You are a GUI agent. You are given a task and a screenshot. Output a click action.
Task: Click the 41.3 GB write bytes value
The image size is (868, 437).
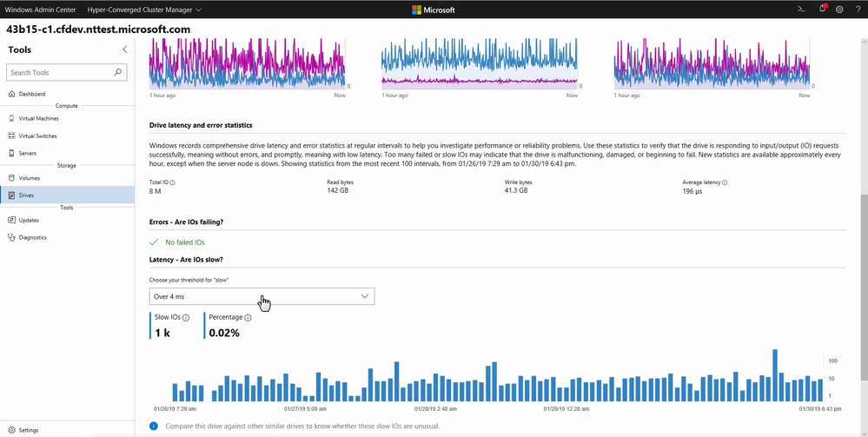click(516, 190)
